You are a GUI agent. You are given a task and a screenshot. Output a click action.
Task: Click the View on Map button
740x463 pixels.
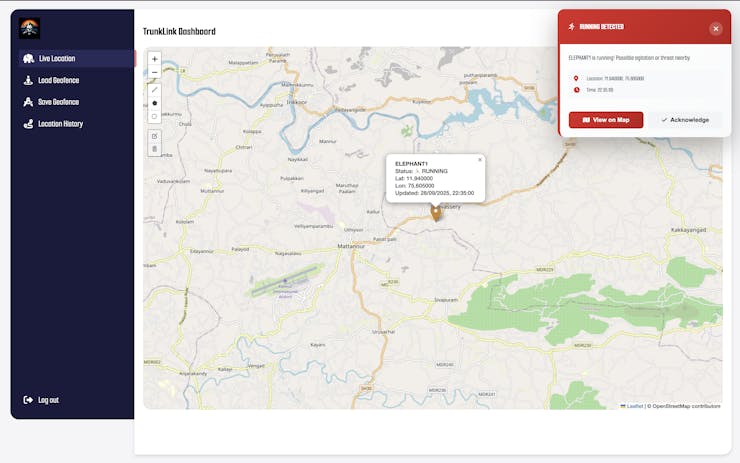(x=606, y=120)
